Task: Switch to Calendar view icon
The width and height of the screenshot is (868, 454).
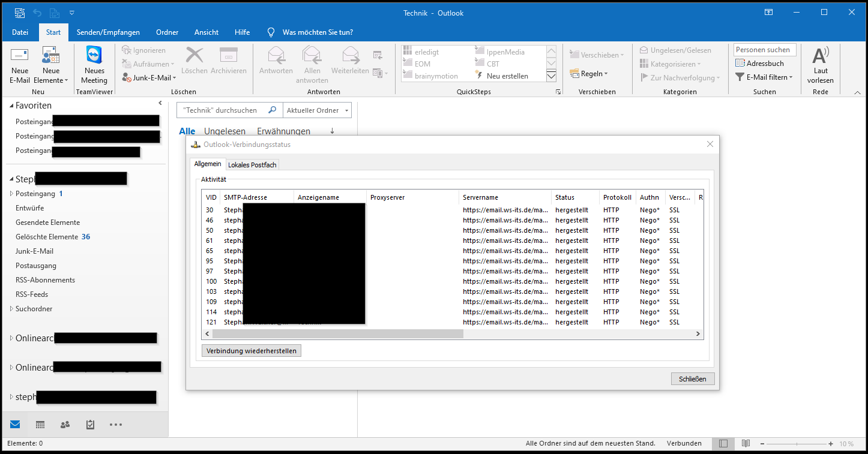Action: (40, 425)
